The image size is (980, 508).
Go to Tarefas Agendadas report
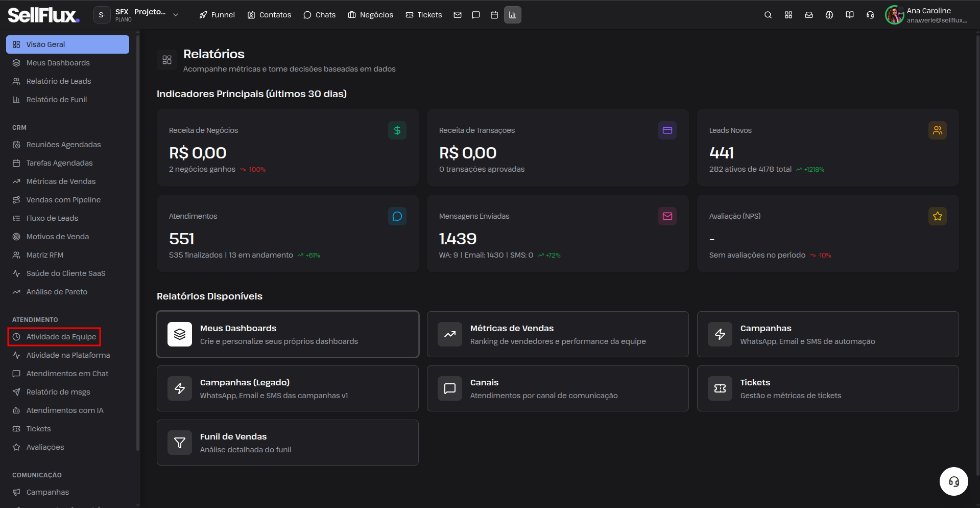tap(67, 163)
